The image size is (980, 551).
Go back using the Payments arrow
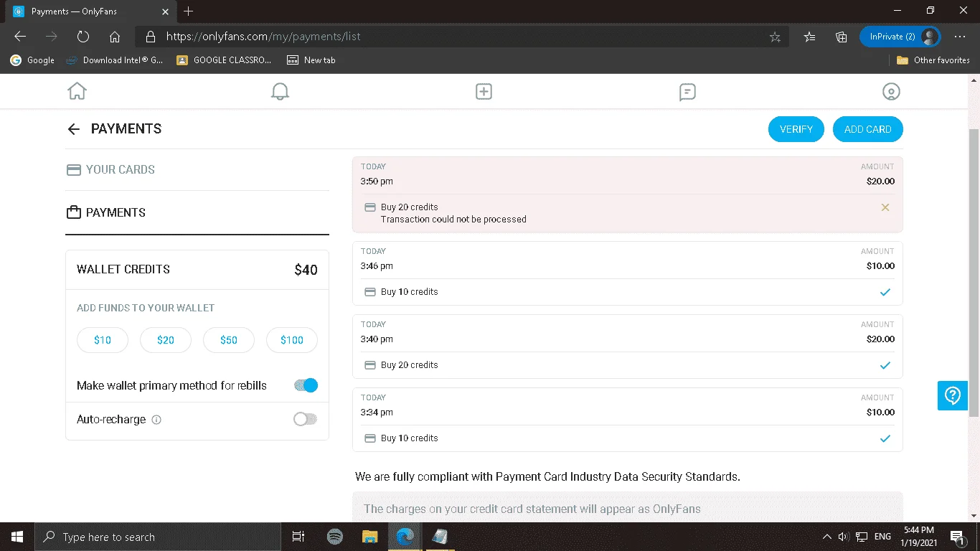point(73,129)
